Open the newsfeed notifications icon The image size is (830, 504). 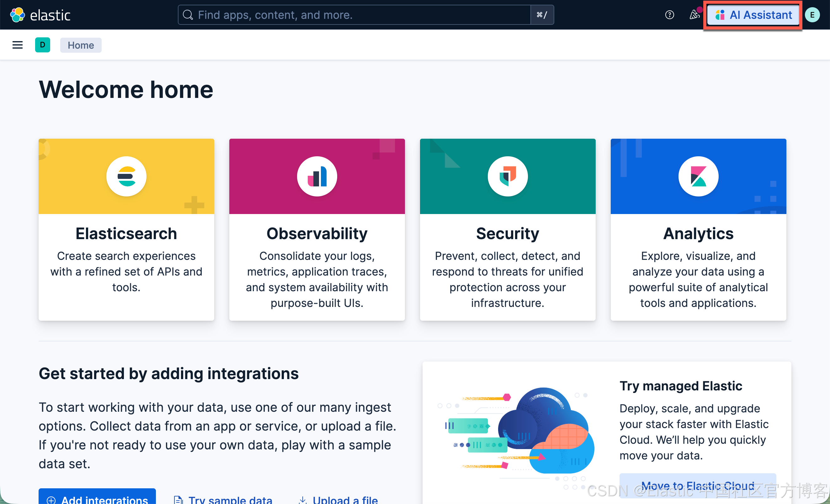694,15
